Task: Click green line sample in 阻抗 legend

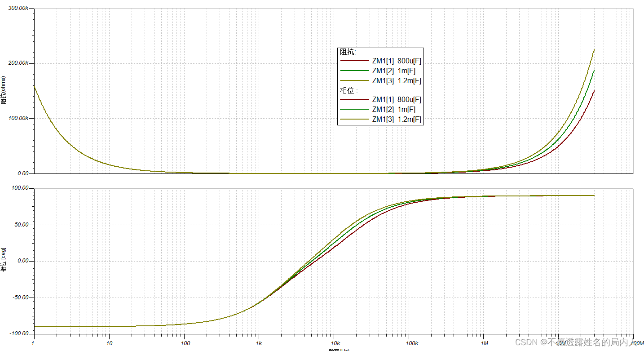Action: click(354, 71)
